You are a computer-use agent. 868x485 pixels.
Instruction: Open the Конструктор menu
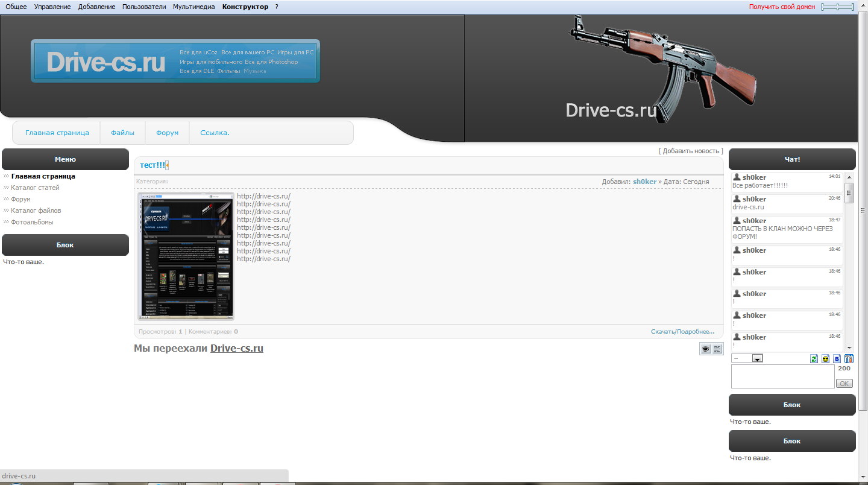tap(245, 7)
